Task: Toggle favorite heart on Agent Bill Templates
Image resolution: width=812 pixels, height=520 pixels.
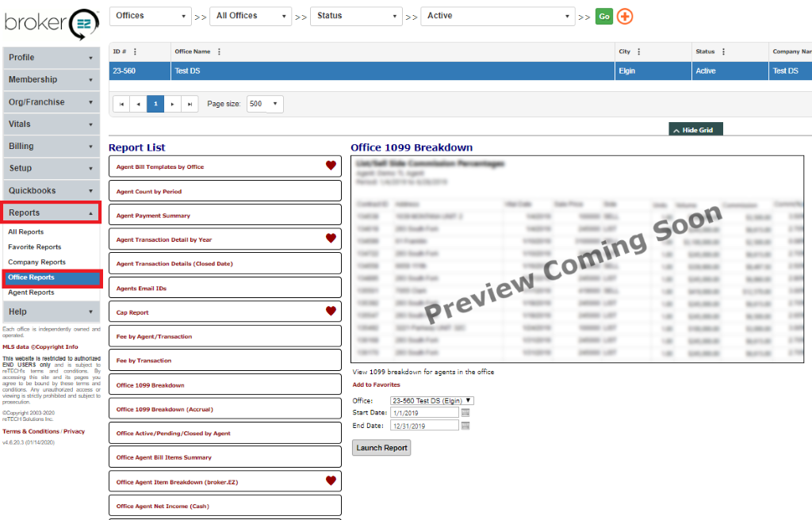Action: pos(331,166)
